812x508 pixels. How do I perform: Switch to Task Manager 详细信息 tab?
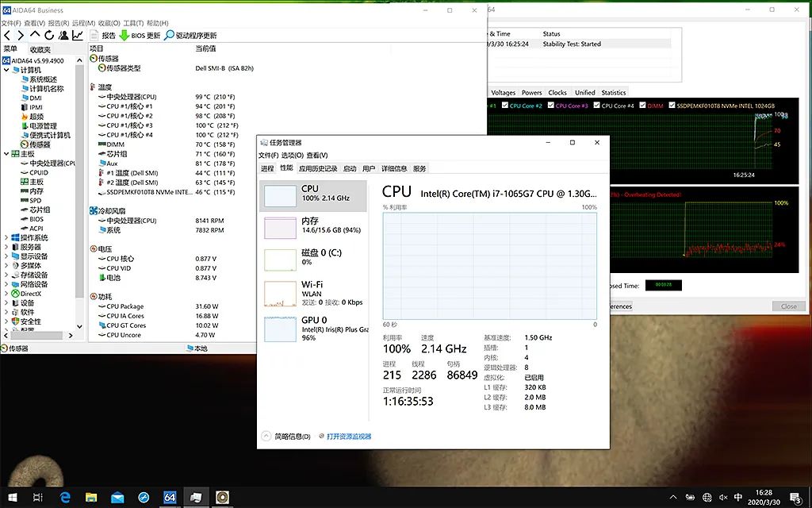tap(394, 168)
